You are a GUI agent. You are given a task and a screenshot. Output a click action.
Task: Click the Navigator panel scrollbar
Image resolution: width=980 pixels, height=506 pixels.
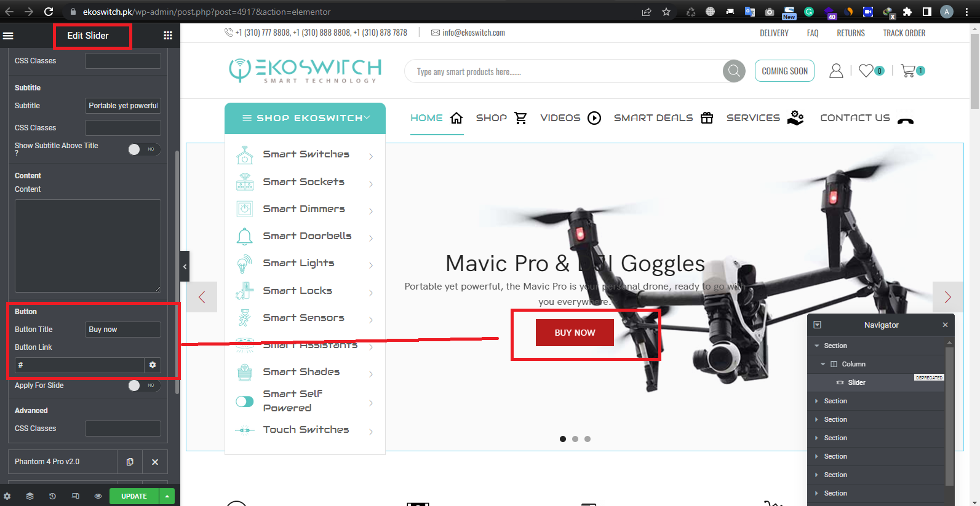[949, 415]
